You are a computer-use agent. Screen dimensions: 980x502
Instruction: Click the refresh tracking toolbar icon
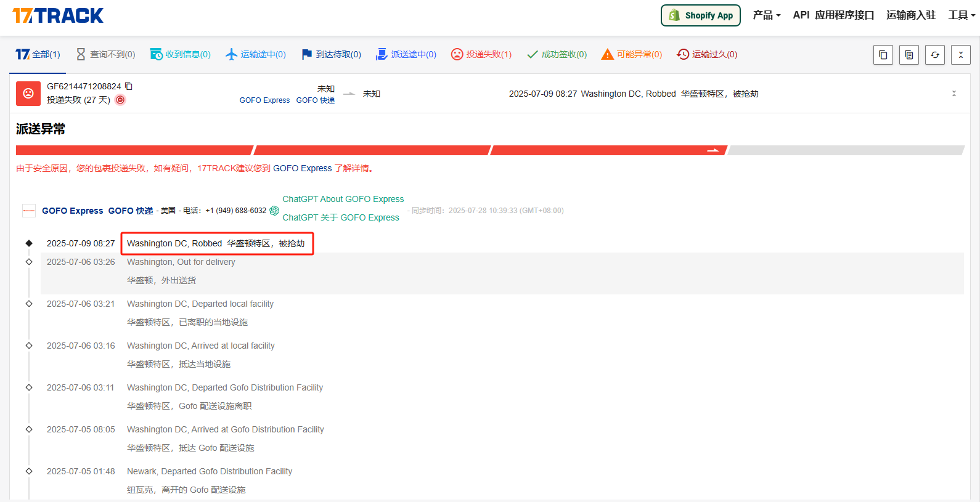(x=935, y=55)
